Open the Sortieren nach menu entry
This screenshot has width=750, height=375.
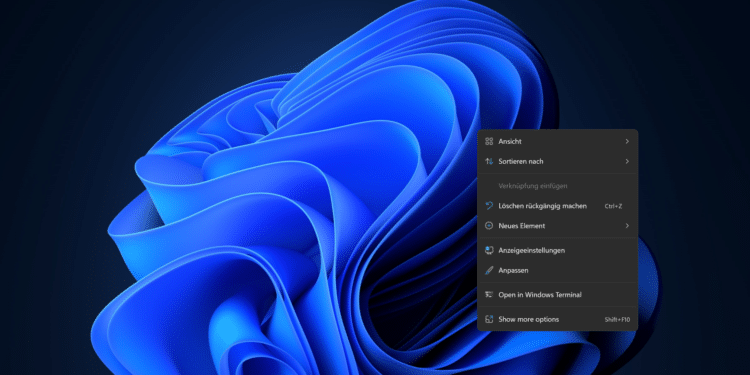(x=558, y=161)
